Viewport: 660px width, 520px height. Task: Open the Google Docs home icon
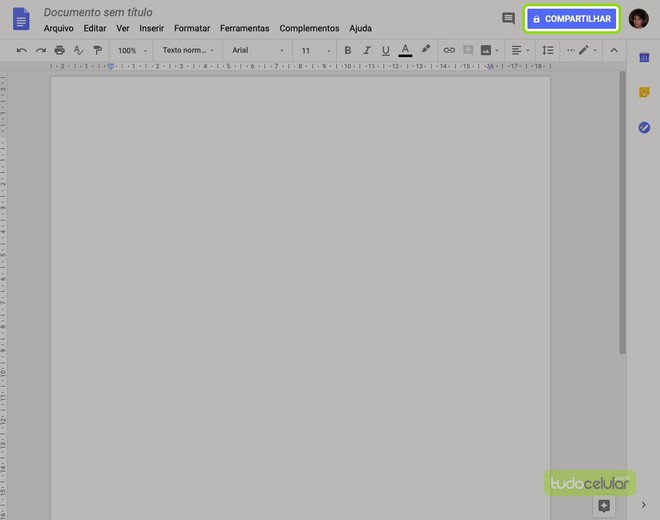coord(21,19)
